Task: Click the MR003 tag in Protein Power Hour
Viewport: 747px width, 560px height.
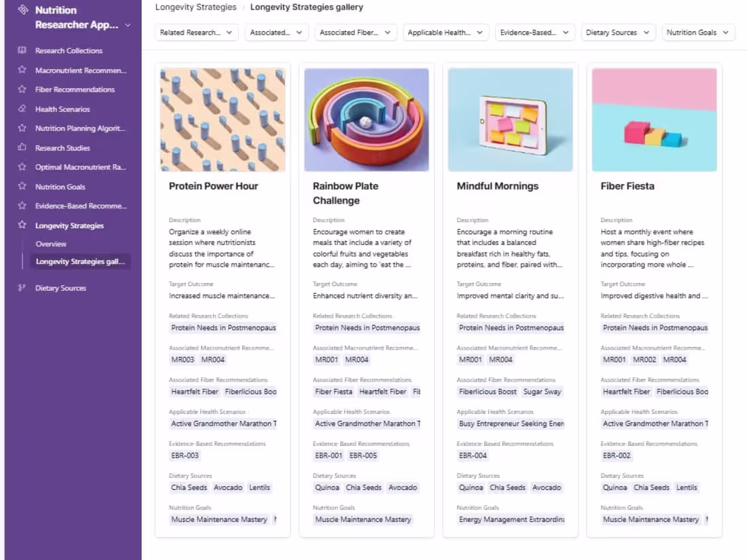Action: point(183,360)
